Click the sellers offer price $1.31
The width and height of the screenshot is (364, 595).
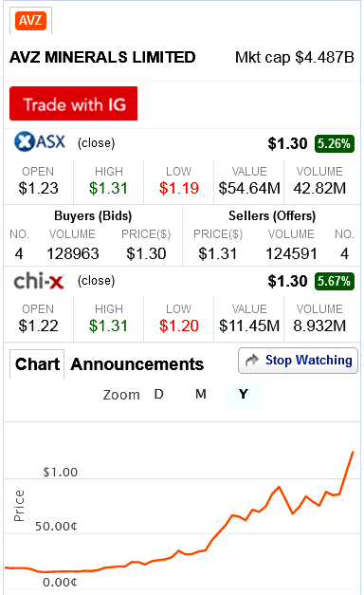(x=218, y=253)
